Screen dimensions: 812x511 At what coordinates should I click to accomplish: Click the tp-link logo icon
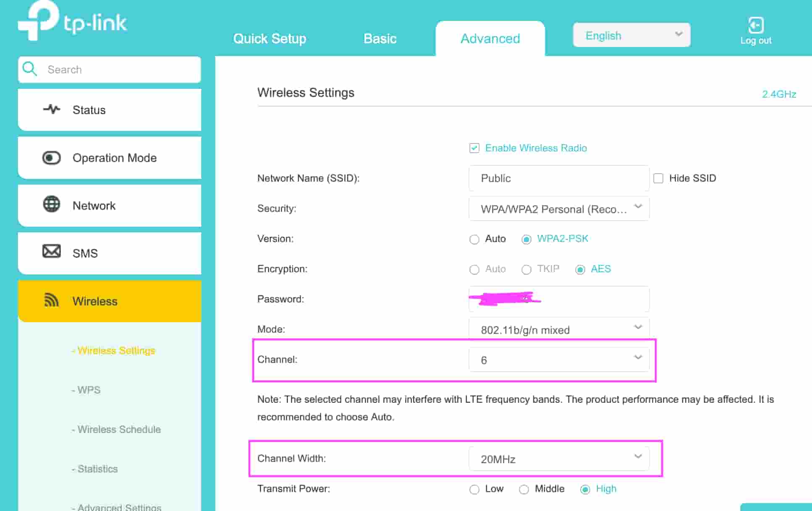point(39,20)
